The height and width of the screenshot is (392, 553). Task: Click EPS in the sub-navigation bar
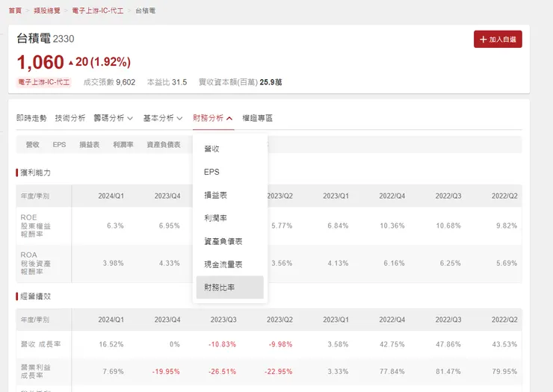point(59,145)
